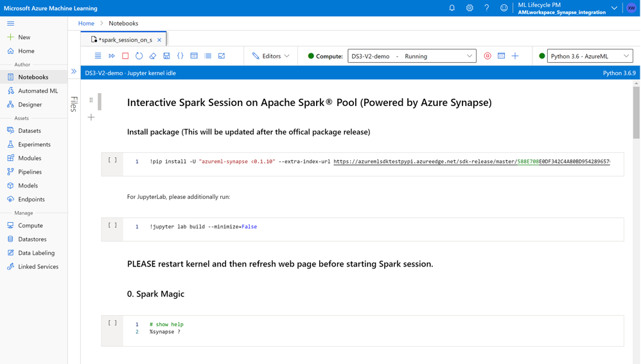Open the compute DS3-V2-demo dropdown
641x364 pixels.
(411, 56)
